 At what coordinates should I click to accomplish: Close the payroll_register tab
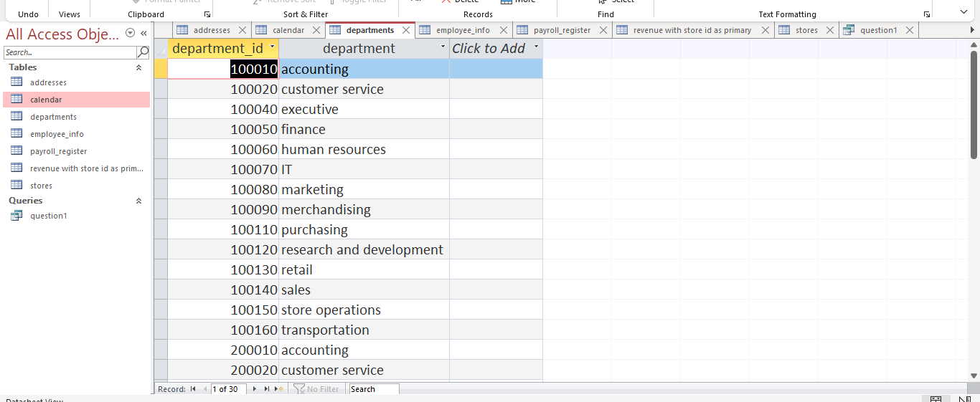pyautogui.click(x=603, y=30)
